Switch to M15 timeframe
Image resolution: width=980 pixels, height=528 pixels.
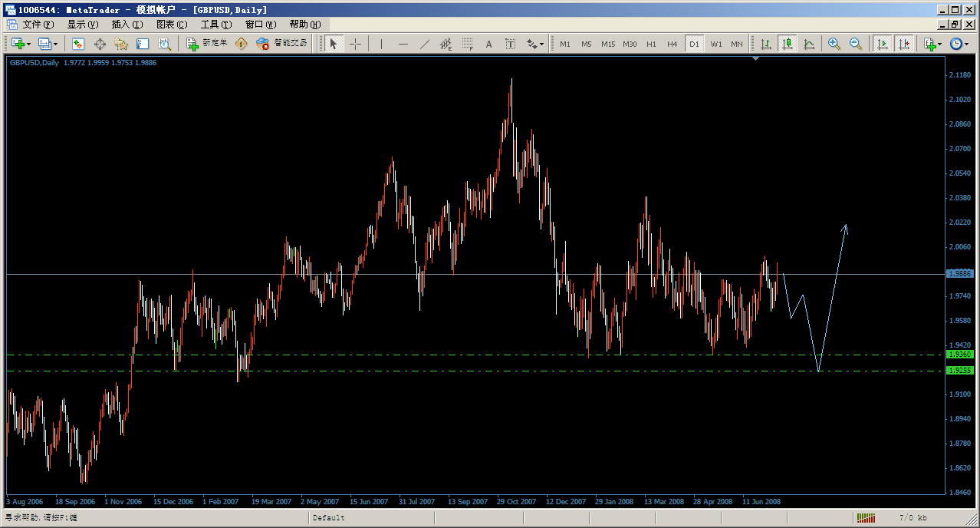608,44
